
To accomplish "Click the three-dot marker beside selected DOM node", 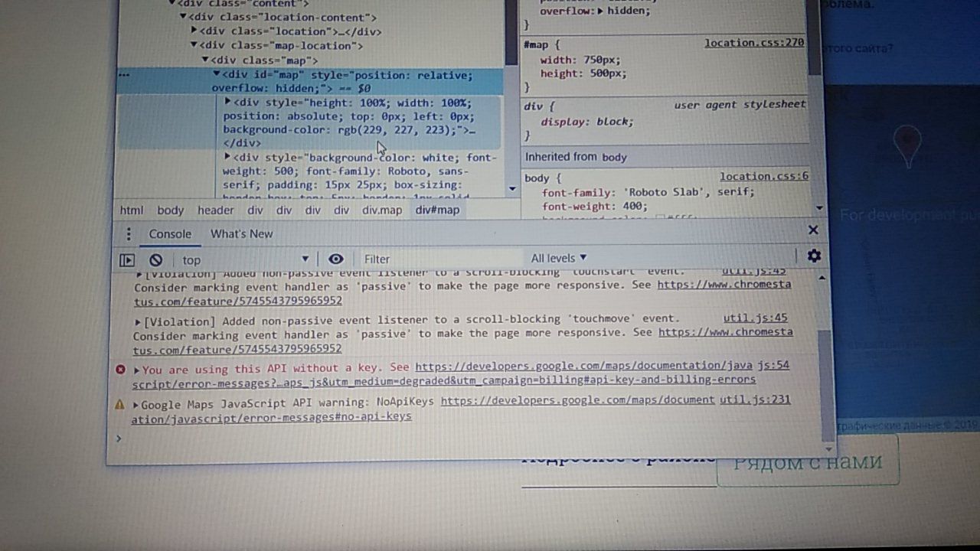I will click(x=124, y=75).
